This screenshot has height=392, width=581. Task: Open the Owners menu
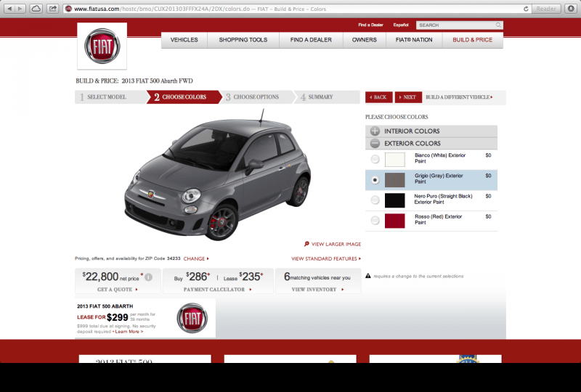365,40
